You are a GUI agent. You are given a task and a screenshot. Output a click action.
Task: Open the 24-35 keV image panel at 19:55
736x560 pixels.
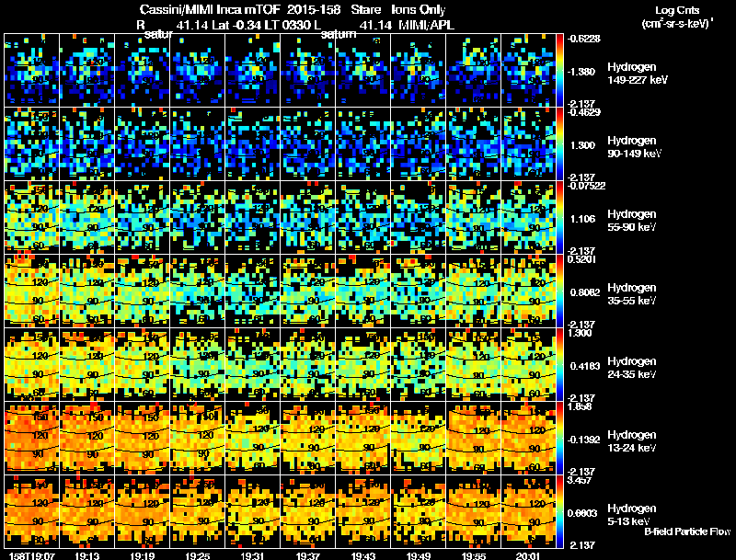(x=474, y=365)
